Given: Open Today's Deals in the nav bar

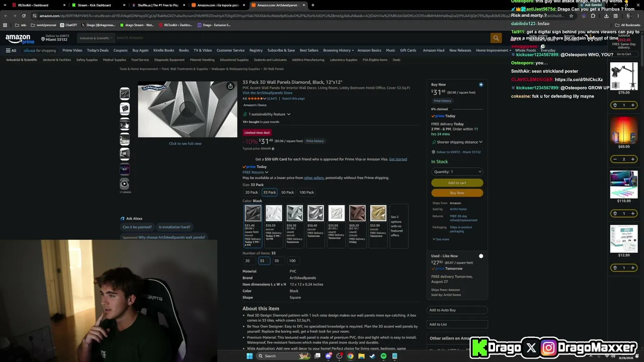Looking at the screenshot, I should click(98, 50).
